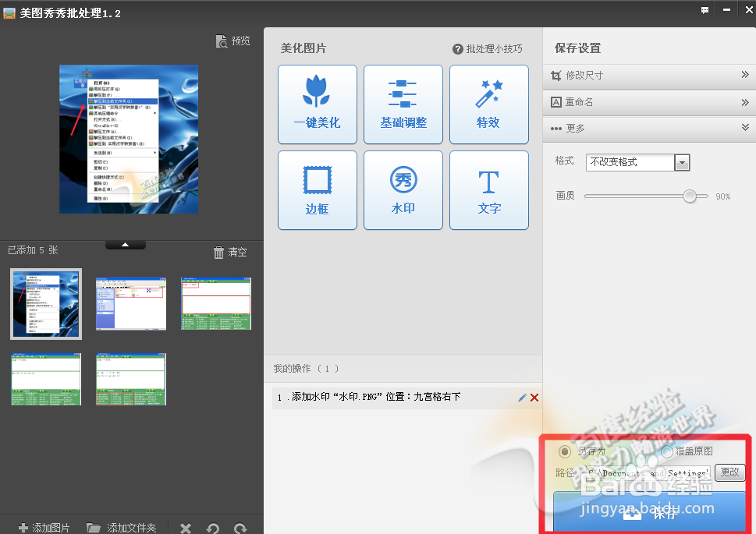Open the 文字 text tool

(x=489, y=190)
